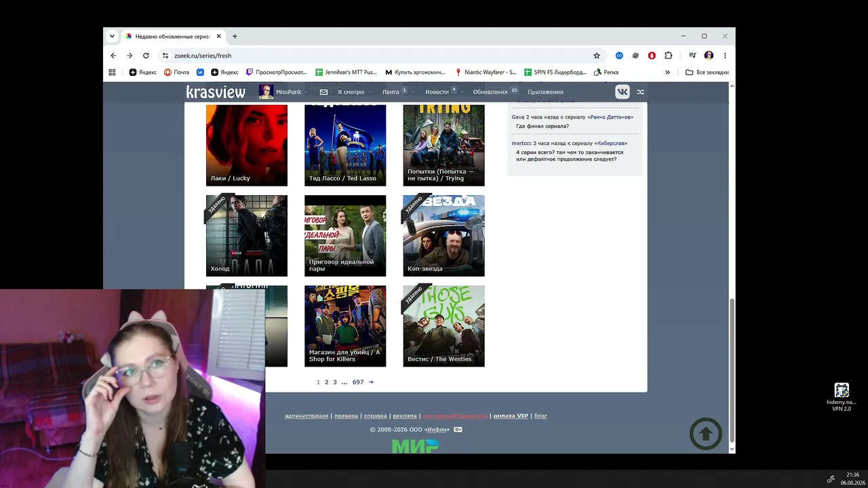Open the Обновления menu item
Screen dimensions: 868x488
tap(490, 92)
